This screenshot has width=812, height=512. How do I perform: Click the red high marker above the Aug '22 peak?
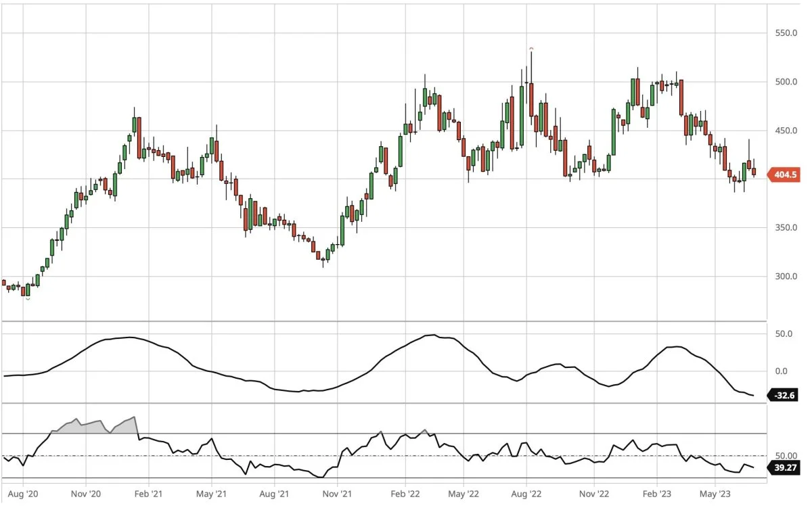[531, 49]
